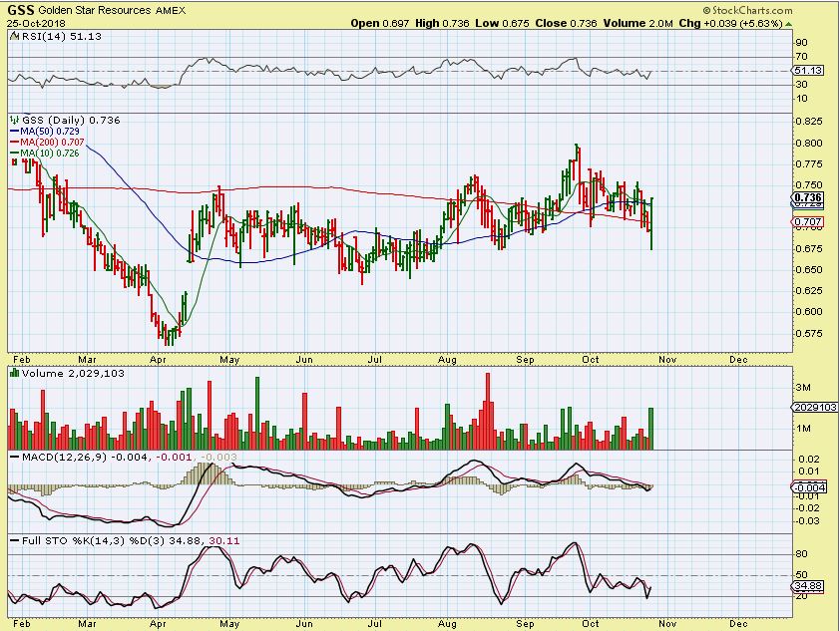Click the GSS (Daily) 0.736 legend text
The height and width of the screenshot is (631, 840).
point(71,120)
